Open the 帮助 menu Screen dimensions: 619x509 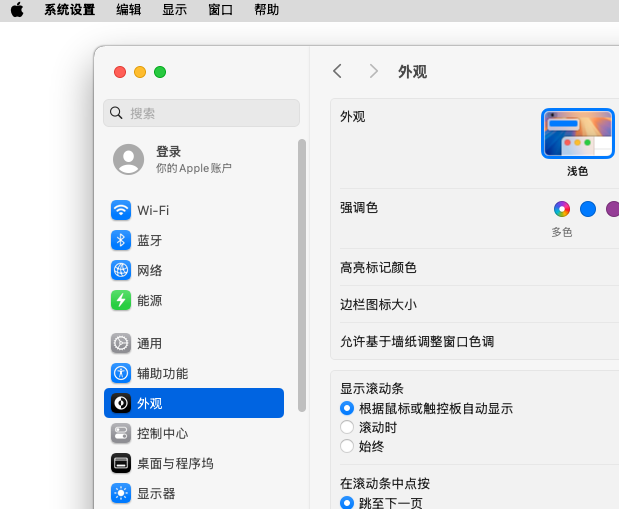[x=266, y=9]
